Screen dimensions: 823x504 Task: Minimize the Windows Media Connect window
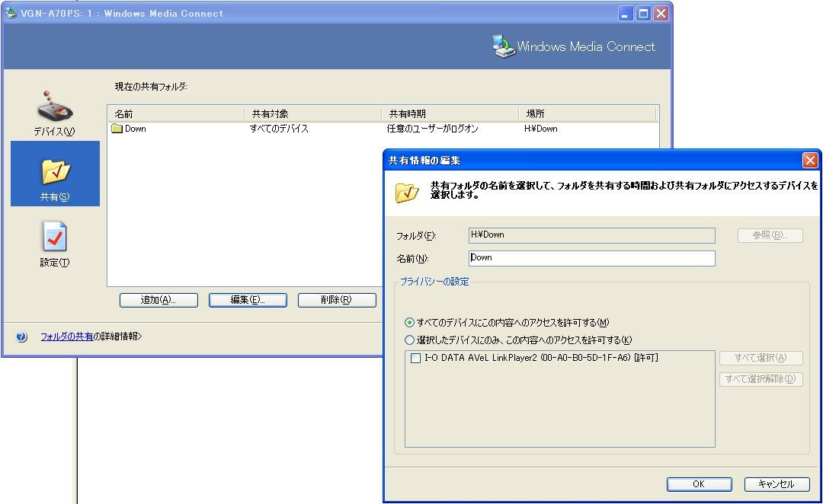625,14
